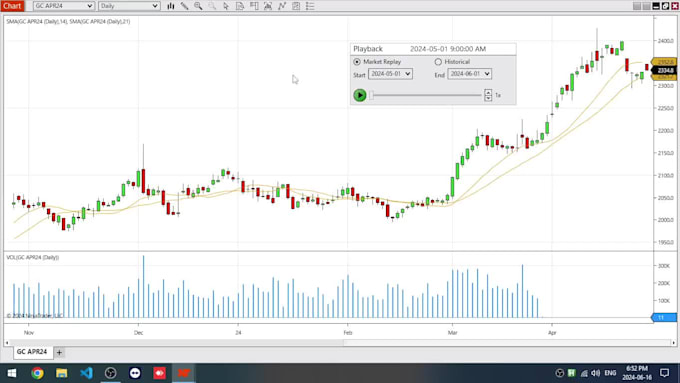Click the red Chart menu button

pos(12,6)
